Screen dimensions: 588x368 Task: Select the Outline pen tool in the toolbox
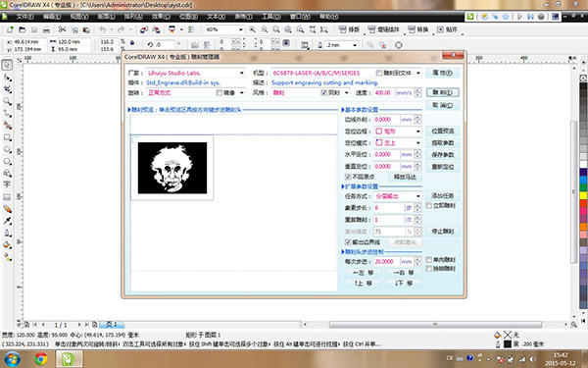(7, 233)
